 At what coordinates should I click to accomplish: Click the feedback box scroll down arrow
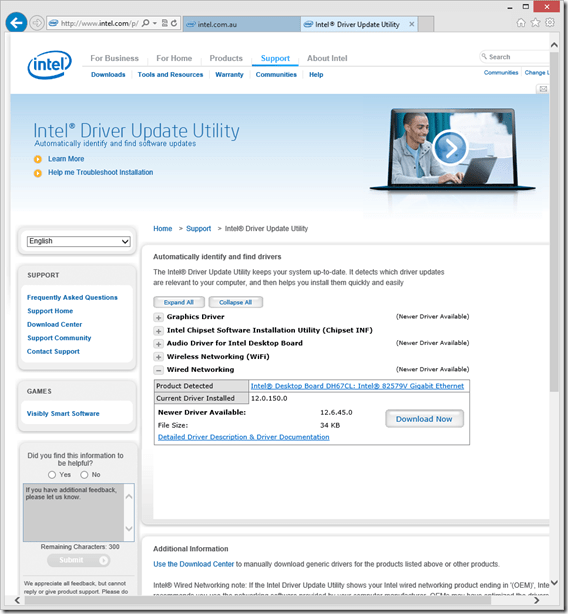(x=129, y=529)
